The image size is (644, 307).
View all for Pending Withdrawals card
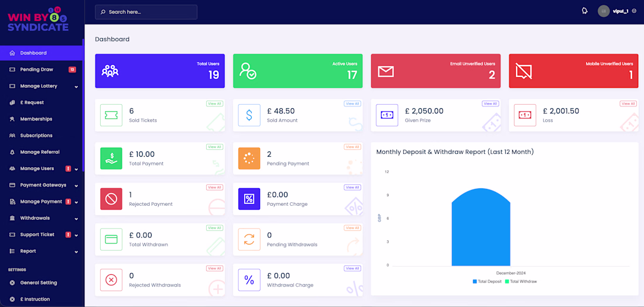[352, 228]
